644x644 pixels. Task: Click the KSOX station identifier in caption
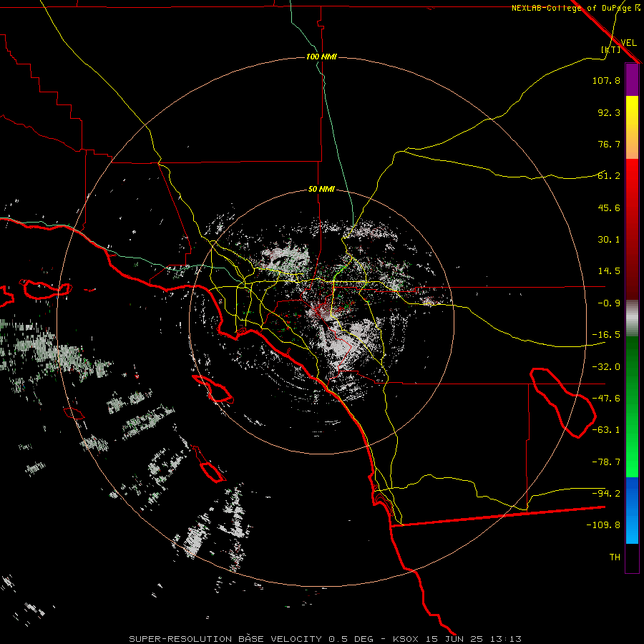(x=406, y=639)
